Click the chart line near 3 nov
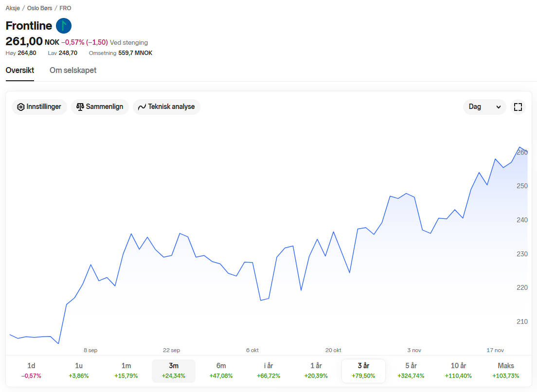 pyautogui.click(x=414, y=197)
